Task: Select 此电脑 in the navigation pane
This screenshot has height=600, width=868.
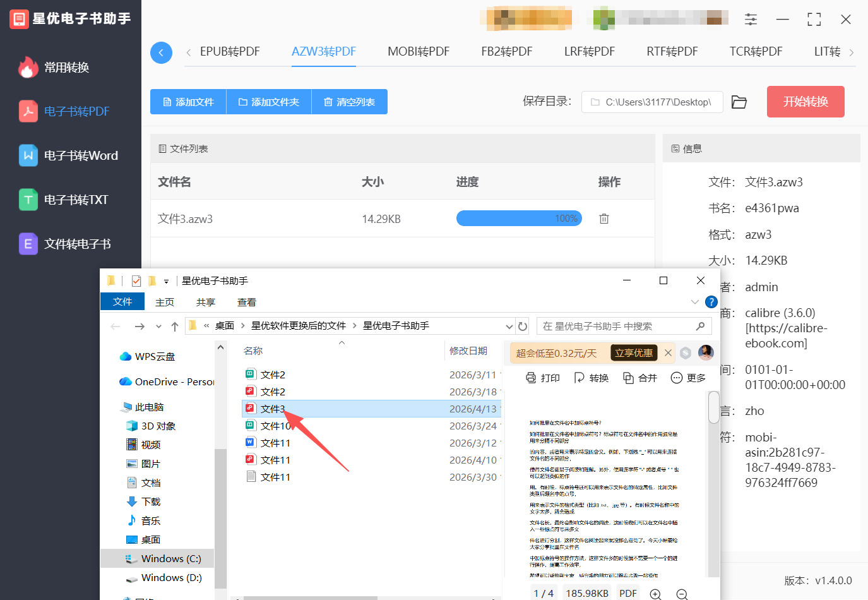Action: click(144, 407)
